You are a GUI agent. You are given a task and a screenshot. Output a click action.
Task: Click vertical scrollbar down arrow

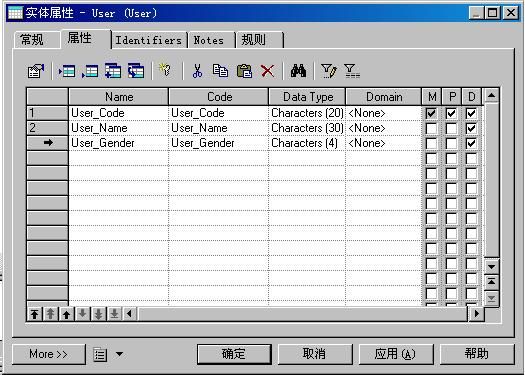[x=492, y=267]
